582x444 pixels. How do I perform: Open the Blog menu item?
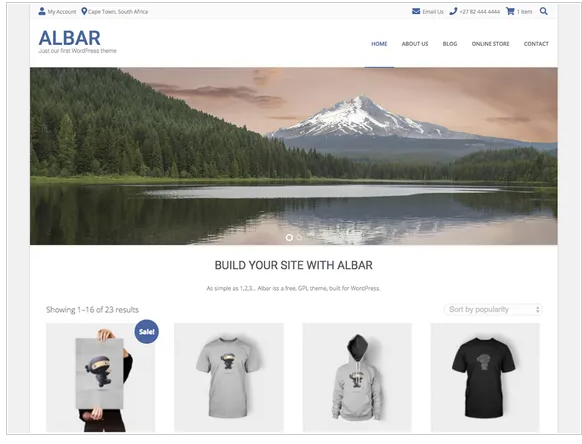450,44
